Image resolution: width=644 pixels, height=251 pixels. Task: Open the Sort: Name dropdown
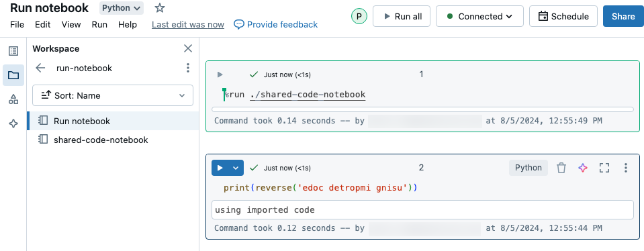click(113, 95)
